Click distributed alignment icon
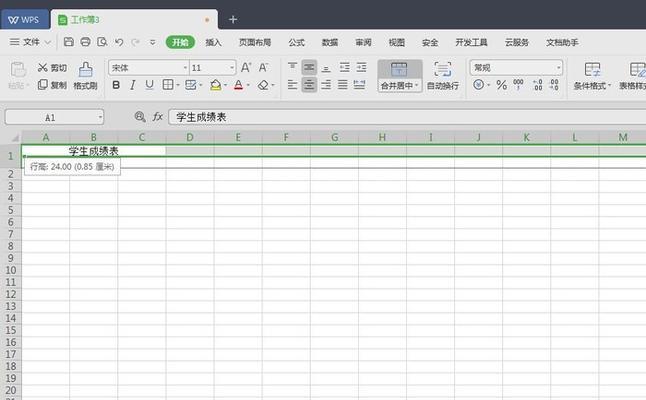This screenshot has height=400, width=646. click(359, 85)
